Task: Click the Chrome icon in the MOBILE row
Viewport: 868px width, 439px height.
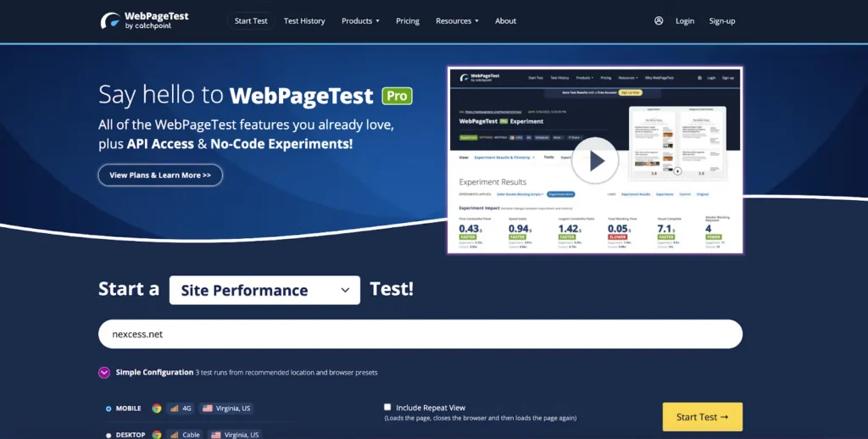Action: (x=157, y=408)
